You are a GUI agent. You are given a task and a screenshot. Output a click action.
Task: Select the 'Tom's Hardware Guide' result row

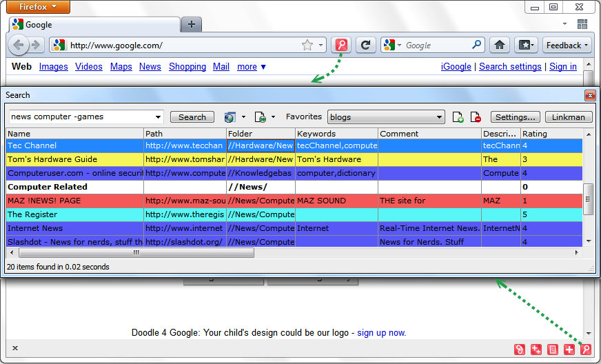click(x=294, y=159)
